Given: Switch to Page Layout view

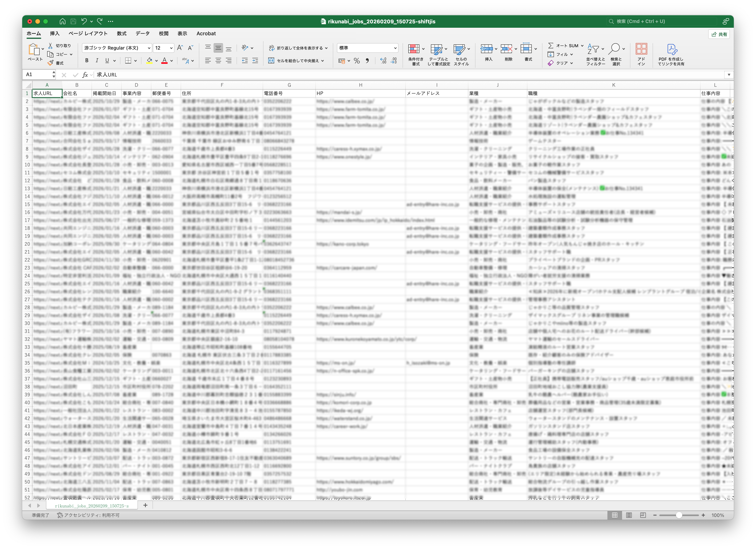Looking at the screenshot, I should click(x=629, y=515).
